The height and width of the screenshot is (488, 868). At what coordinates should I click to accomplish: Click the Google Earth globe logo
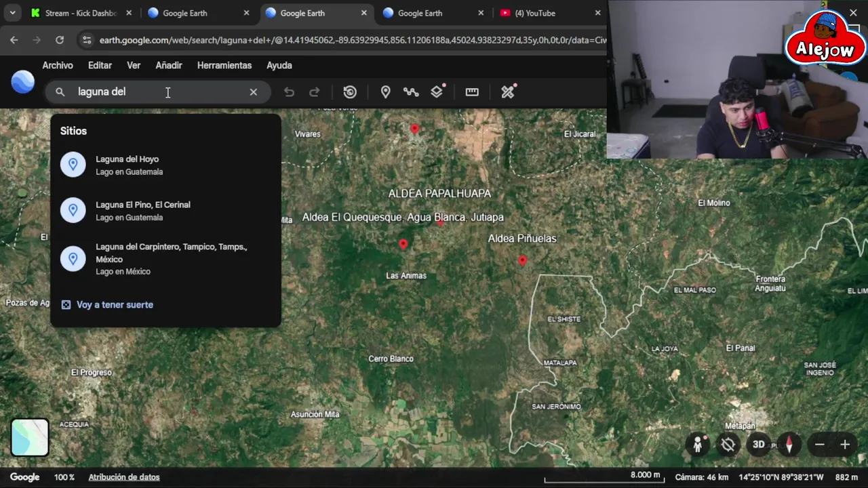point(23,81)
